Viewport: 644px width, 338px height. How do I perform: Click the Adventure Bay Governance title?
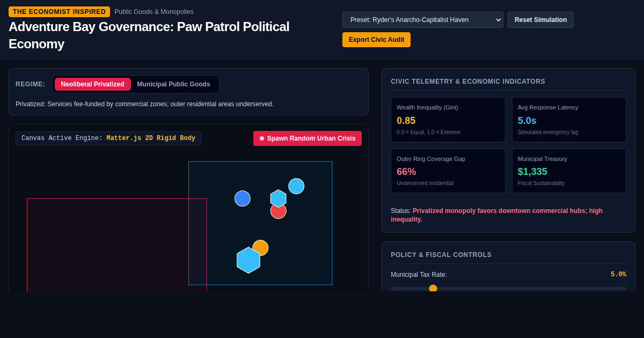[149, 35]
